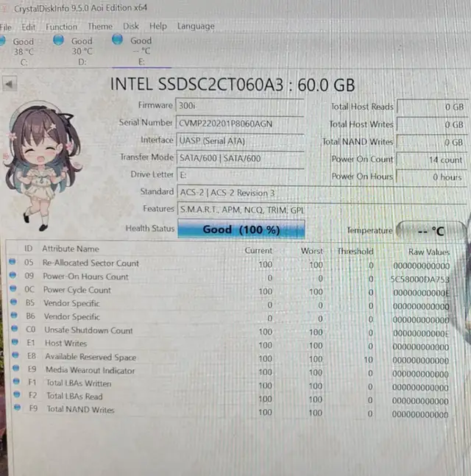Screen dimensions: 471x476
Task: Click the Serial Number field
Action: 240,124
